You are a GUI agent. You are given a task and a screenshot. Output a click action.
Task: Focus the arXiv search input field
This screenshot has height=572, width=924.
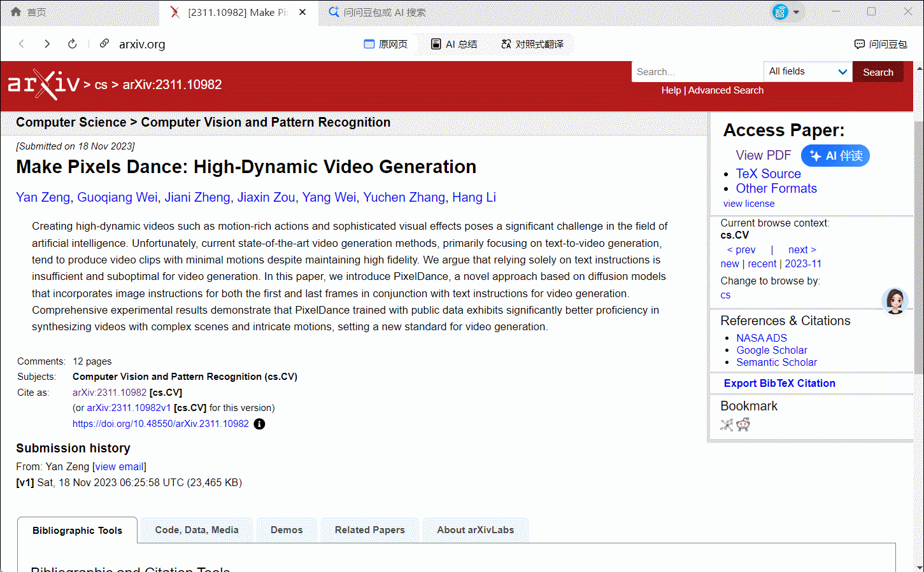tap(697, 72)
